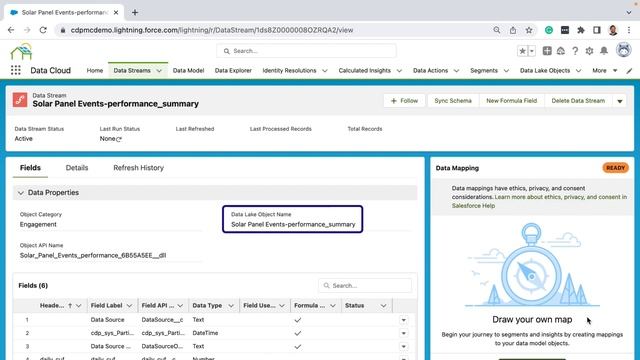Screen dimensions: 640x360
Task: Open the Data Model tab
Action: point(188,71)
